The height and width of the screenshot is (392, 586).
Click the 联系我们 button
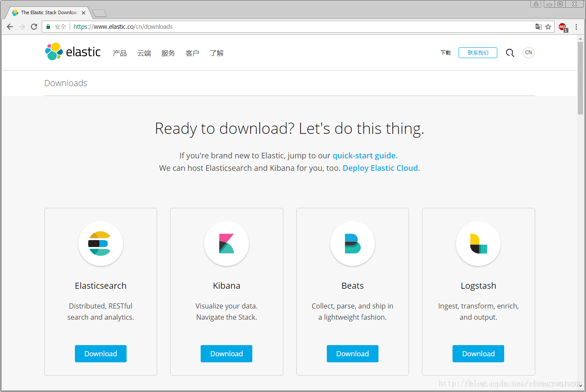478,52
